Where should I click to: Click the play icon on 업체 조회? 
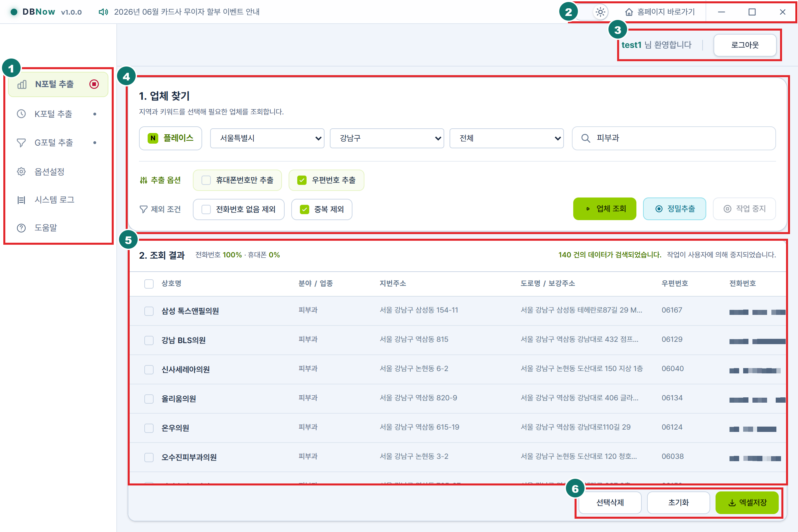click(x=588, y=209)
